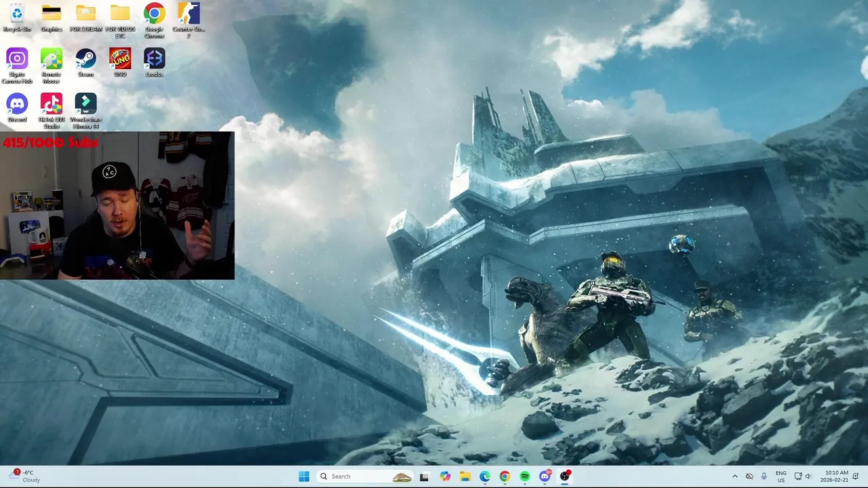
Task: Open the notification bell in tray
Action: (x=857, y=476)
